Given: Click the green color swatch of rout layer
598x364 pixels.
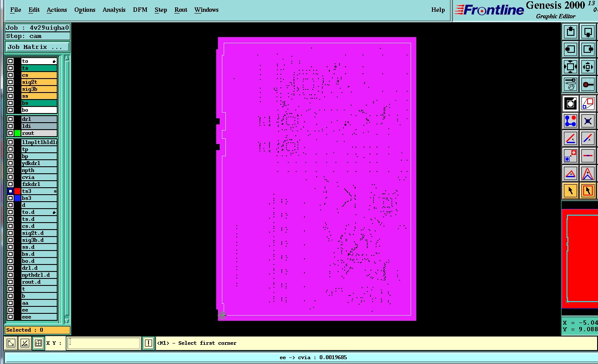Looking at the screenshot, I should tap(17, 133).
